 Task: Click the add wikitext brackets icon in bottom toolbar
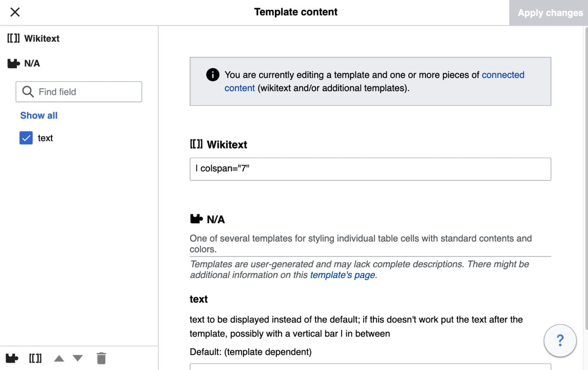35,358
